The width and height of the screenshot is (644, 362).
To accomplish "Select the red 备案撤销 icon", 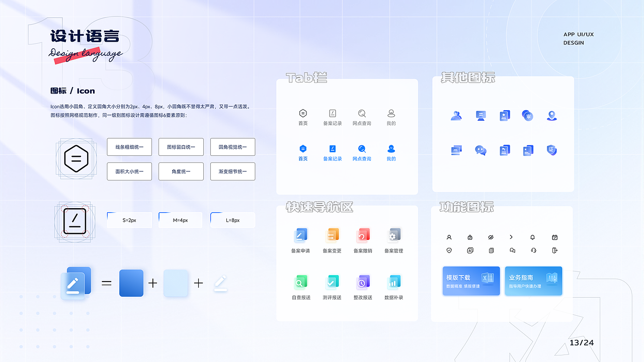I will (x=363, y=235).
